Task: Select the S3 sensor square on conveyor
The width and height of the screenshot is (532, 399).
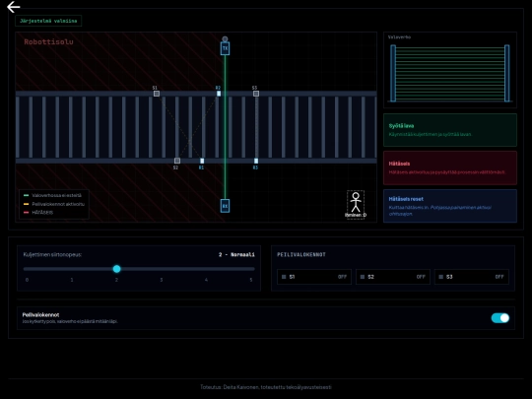Action: click(x=256, y=94)
